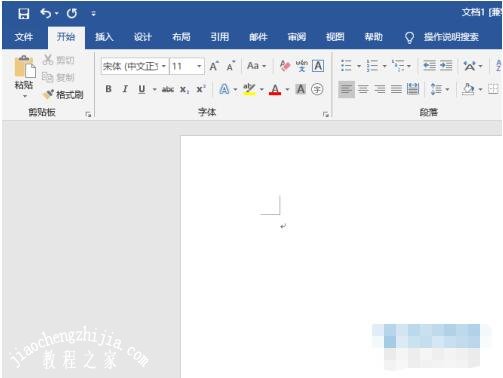Redo with the repeat arrow icon
The image size is (503, 378).
pyautogui.click(x=72, y=13)
